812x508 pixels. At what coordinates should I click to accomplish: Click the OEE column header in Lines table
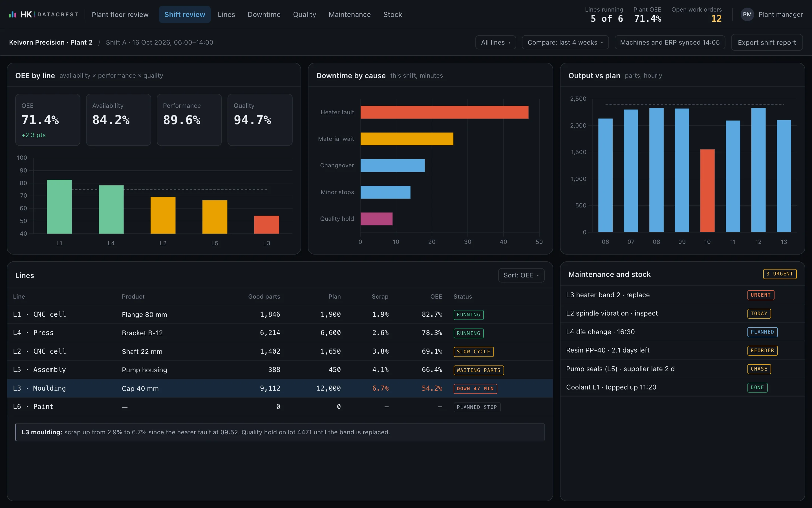[436, 297]
